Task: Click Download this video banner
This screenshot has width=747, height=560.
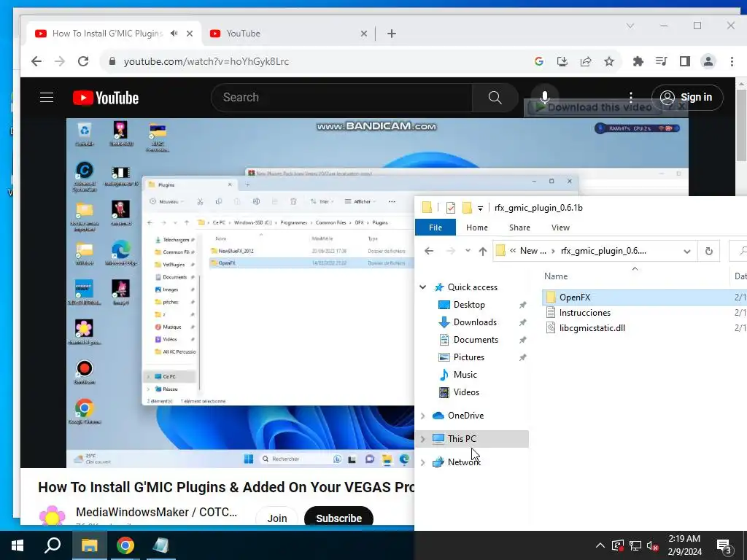Action: click(593, 107)
